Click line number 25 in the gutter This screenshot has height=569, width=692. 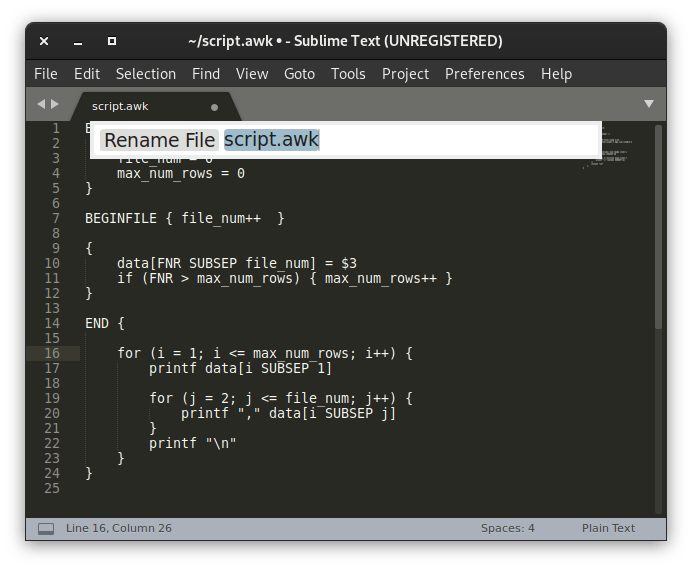click(x=52, y=488)
